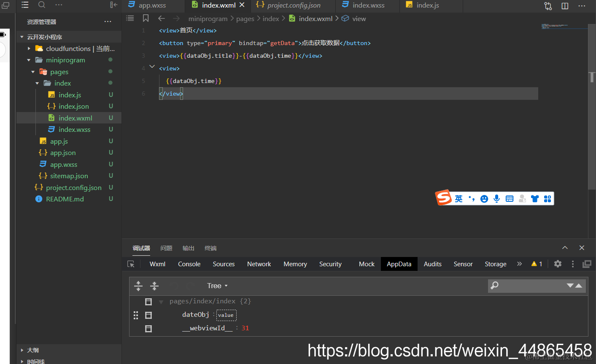
Task: Toggle Sogou punctuation mode
Action: pyautogui.click(x=472, y=199)
